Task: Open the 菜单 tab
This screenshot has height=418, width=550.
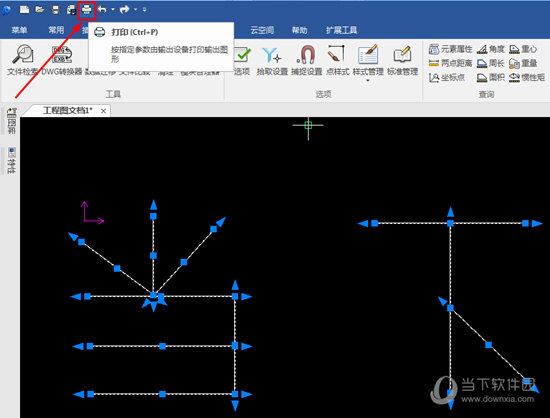Action: tap(19, 30)
